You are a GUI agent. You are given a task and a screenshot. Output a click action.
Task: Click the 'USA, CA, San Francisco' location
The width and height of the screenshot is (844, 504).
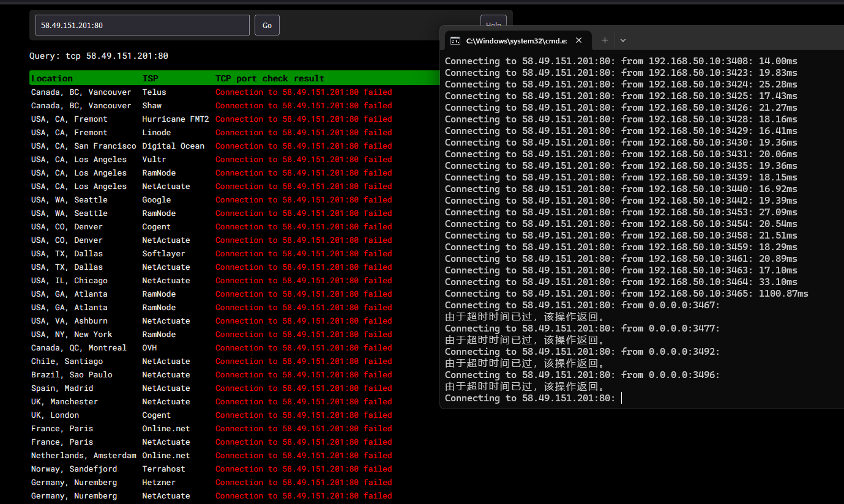[x=84, y=146]
